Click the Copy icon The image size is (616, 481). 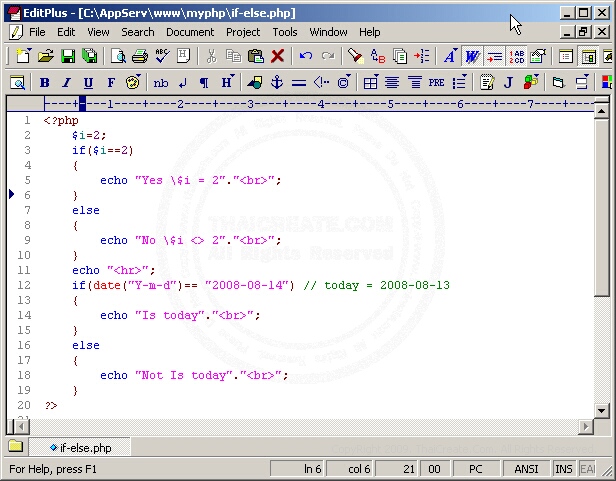click(x=233, y=56)
